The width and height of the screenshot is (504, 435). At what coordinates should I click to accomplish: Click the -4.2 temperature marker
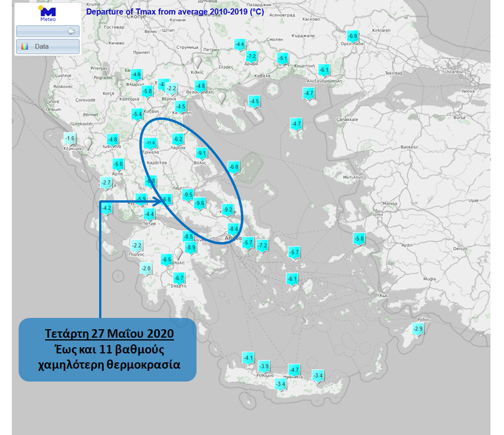point(107,209)
